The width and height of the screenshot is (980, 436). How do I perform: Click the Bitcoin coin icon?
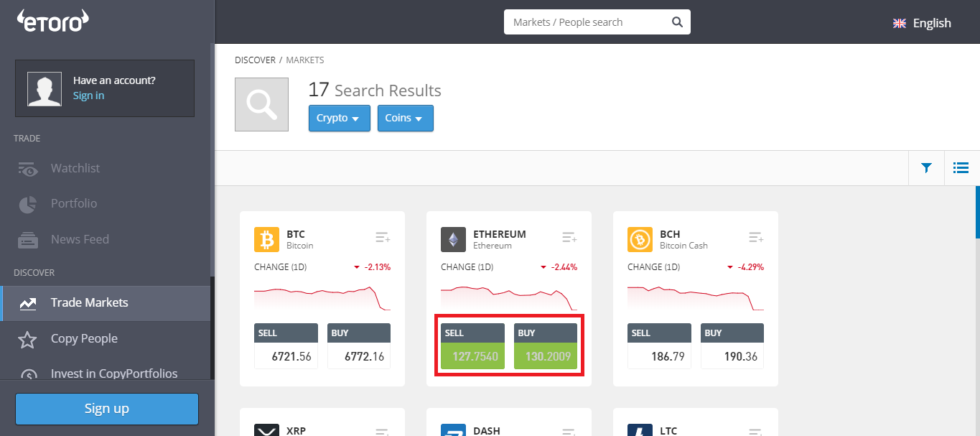(x=266, y=239)
